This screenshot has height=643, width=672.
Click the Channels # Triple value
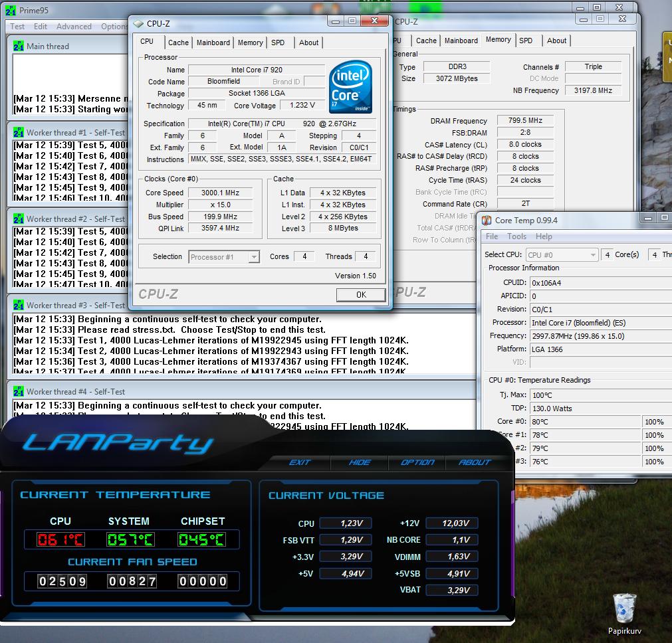click(593, 66)
